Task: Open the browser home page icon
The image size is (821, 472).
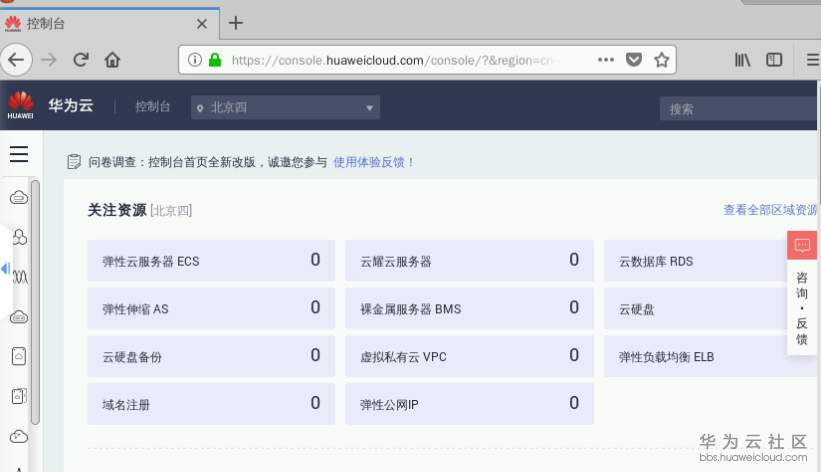Action: point(112,60)
